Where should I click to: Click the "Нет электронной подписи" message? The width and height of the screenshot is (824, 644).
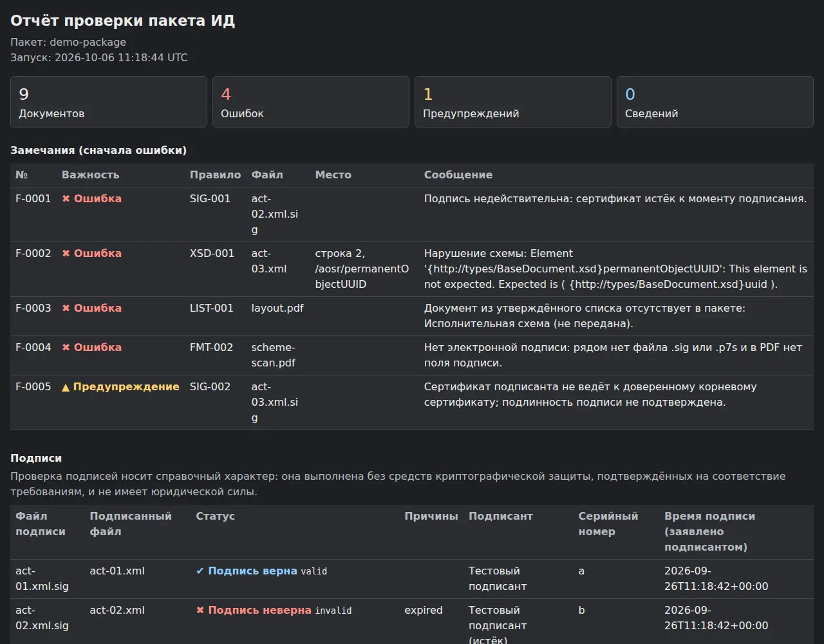613,355
